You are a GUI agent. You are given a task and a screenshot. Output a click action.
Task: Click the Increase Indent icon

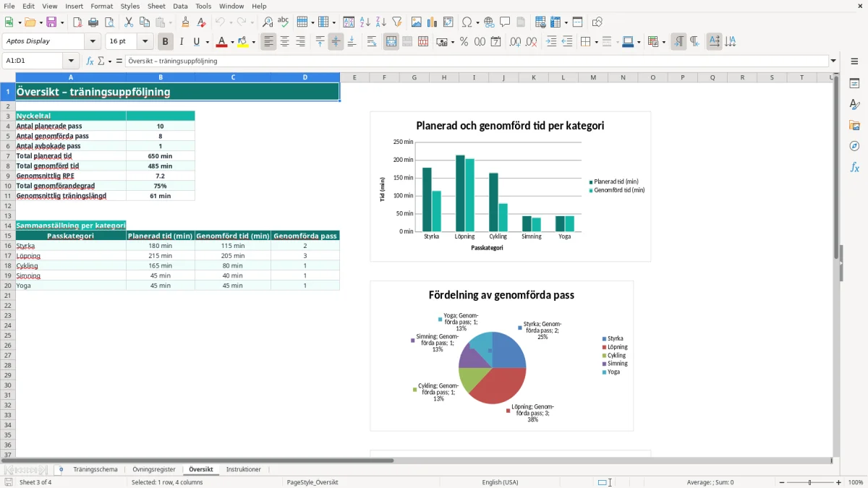pyautogui.click(x=551, y=42)
